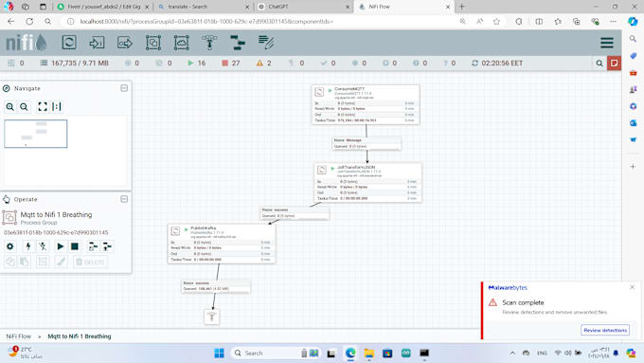Click the Create Template icon in Operate
The height and width of the screenshot is (363, 644).
click(93, 246)
